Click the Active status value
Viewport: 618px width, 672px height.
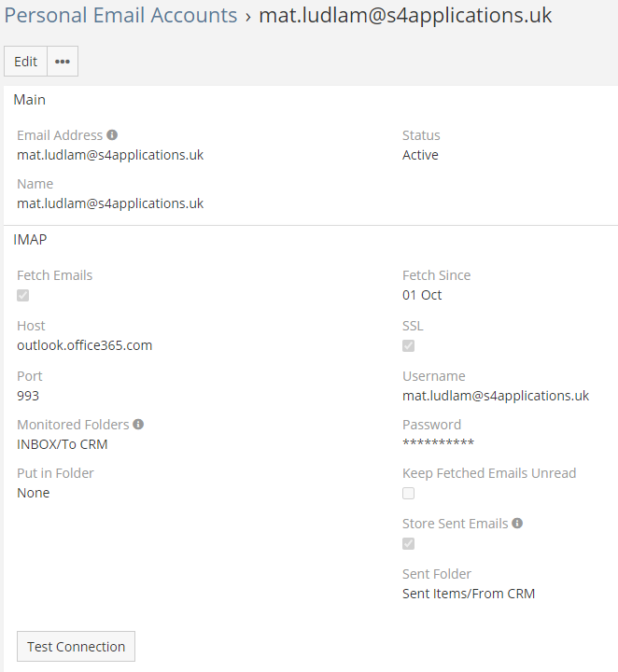pos(420,155)
